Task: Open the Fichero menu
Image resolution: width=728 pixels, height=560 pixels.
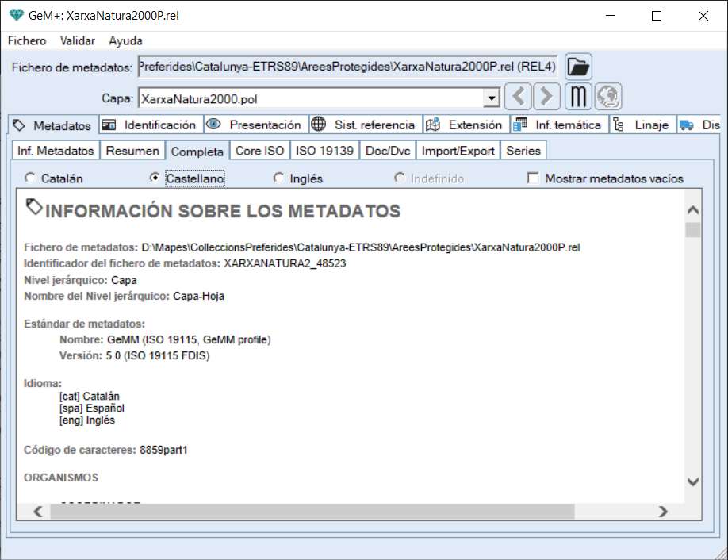Action: tap(27, 40)
